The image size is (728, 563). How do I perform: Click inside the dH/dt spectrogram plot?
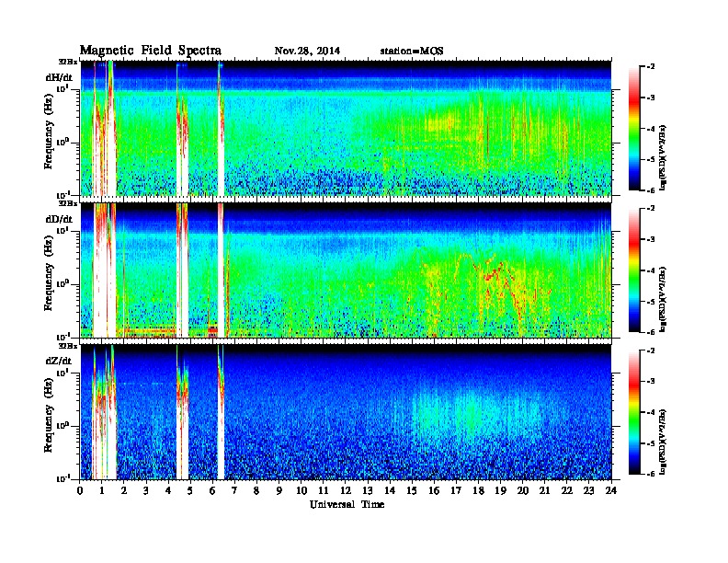pos(346,128)
